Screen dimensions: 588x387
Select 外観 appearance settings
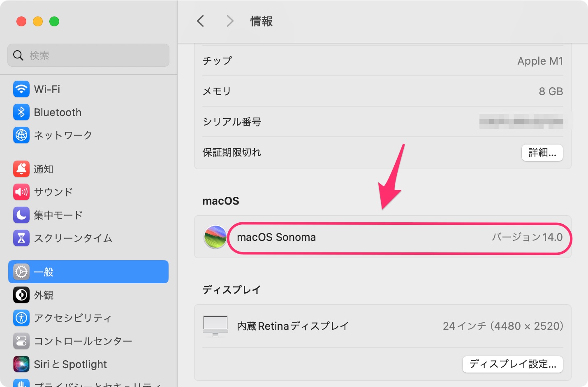point(88,295)
